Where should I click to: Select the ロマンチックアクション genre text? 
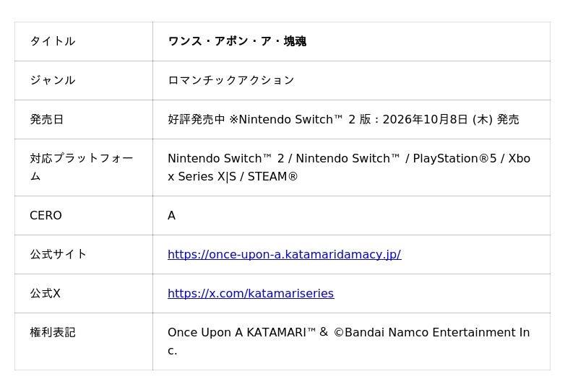[231, 80]
